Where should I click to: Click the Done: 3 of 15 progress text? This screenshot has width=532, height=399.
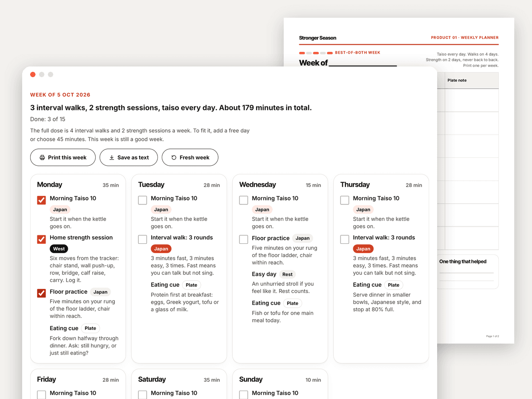click(48, 119)
